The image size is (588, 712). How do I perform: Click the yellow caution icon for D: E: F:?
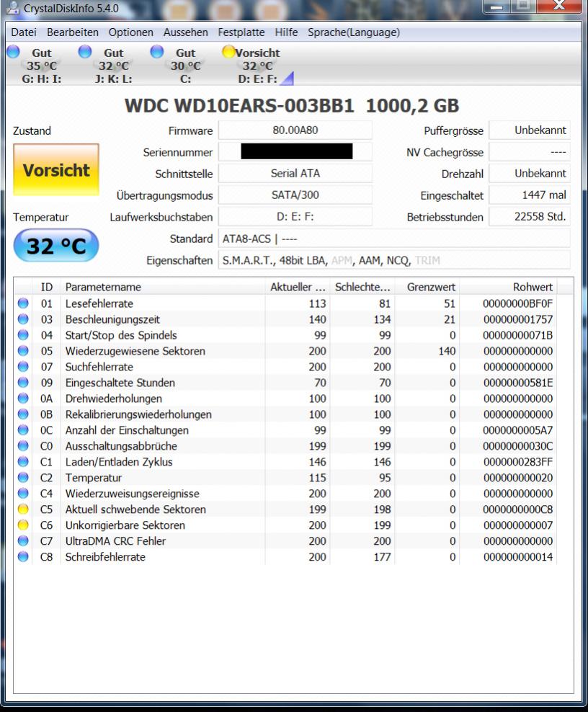click(x=228, y=52)
